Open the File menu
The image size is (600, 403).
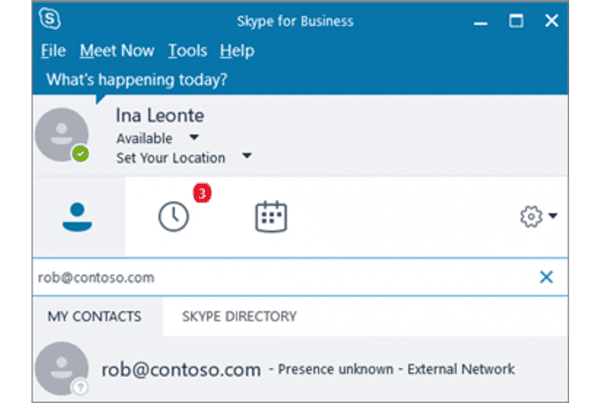53,51
